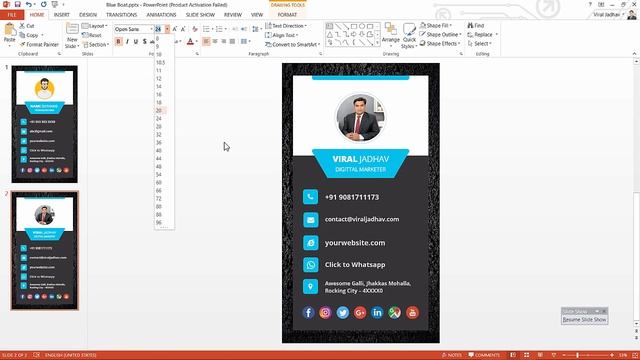Image resolution: width=640 pixels, height=360 pixels.
Task: Align text to the right
Action: [x=223, y=41]
